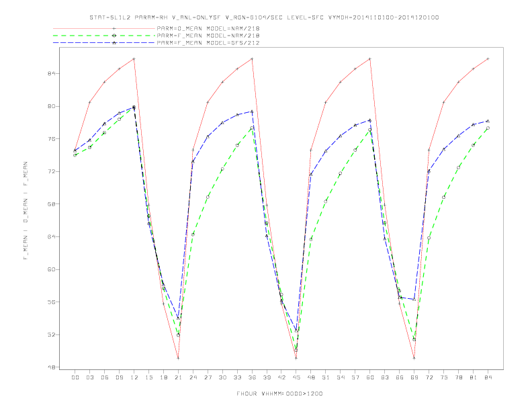Image resolution: width=532 pixels, height=411 pixels.
Task: Click red O_MEAN minimum point at hour 21
Action: [178, 358]
